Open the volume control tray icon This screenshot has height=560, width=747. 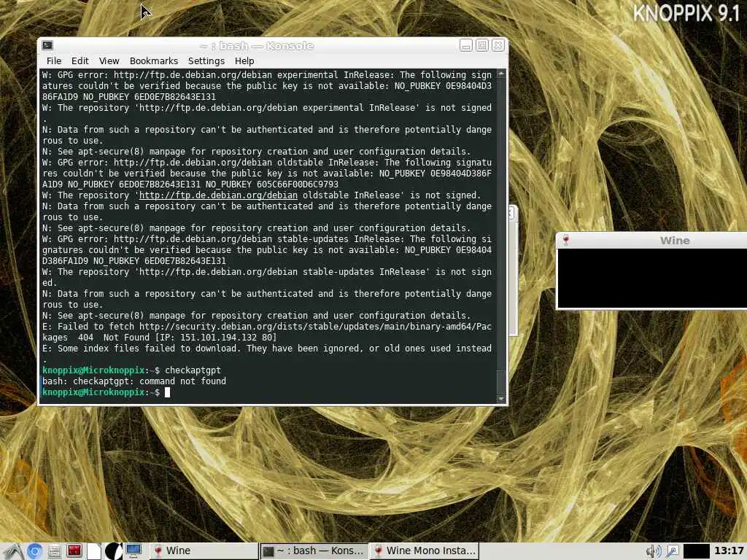point(653,551)
